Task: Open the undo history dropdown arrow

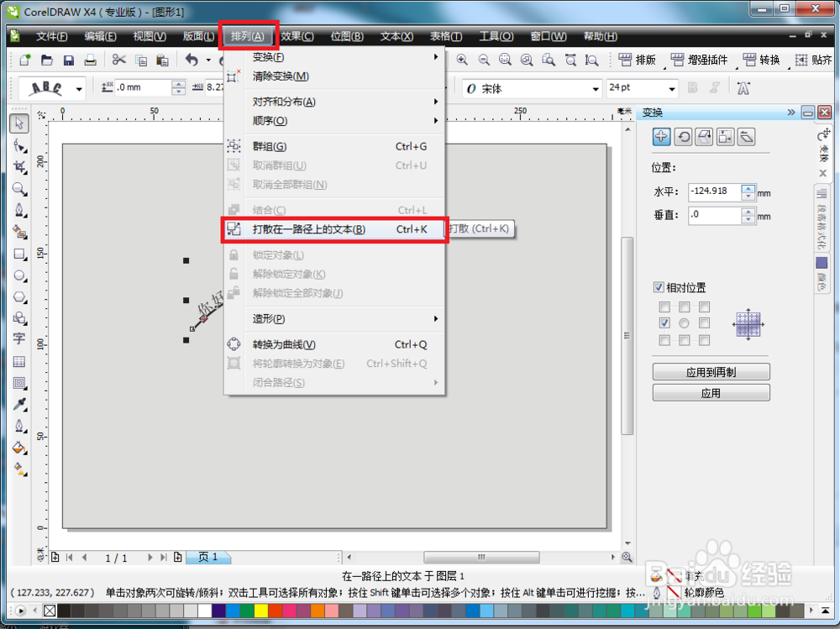Action: [208, 60]
